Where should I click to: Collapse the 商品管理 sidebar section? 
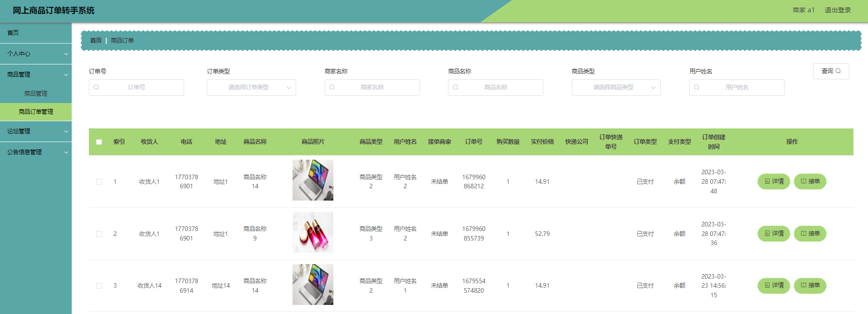36,74
